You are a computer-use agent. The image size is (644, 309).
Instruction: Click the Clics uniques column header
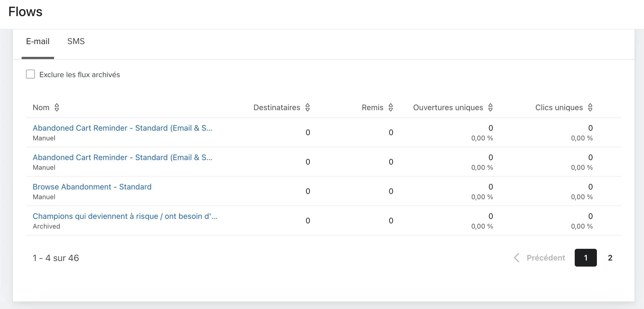point(559,107)
